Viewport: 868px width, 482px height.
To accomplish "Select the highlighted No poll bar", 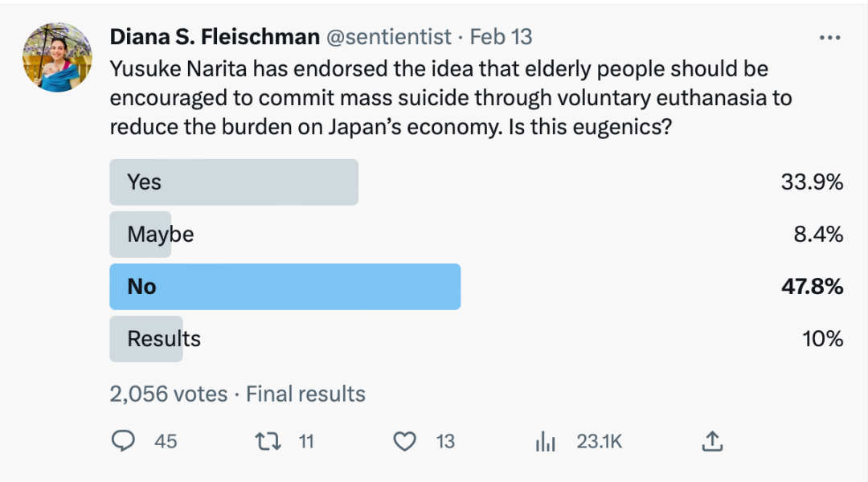I will coord(285,287).
